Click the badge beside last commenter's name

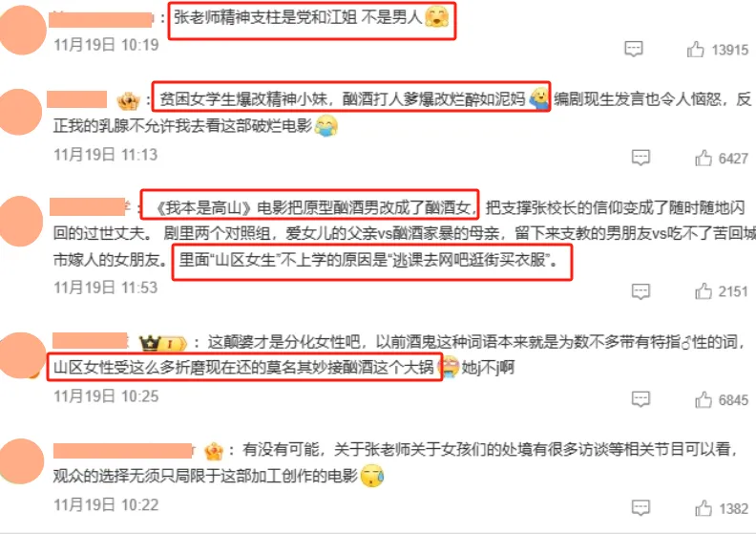point(214,451)
